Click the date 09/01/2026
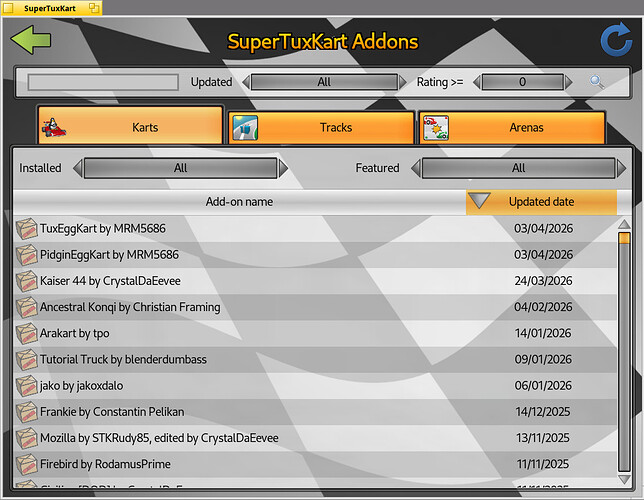Viewport: 644px width, 500px height. click(543, 359)
